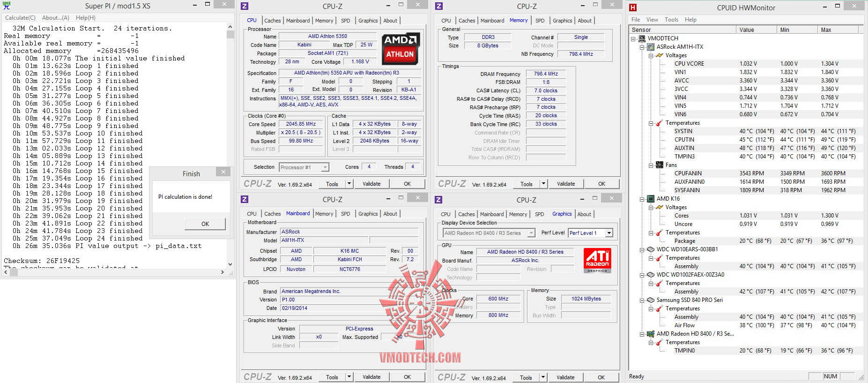Viewport: 868px width, 383px height.
Task: Switch to the Caches tab in the CPU-Z Processor window
Action: tap(272, 21)
